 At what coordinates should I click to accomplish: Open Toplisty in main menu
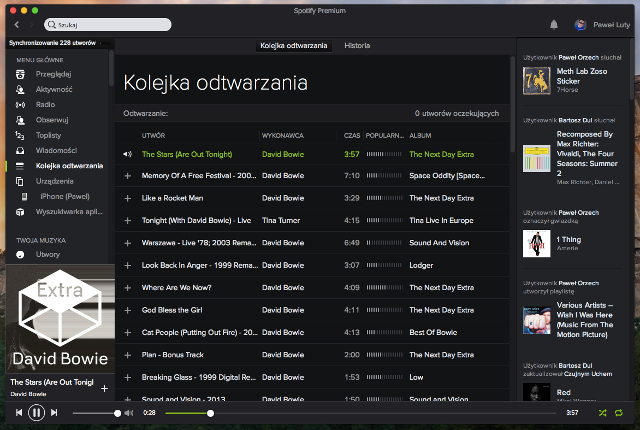[48, 135]
